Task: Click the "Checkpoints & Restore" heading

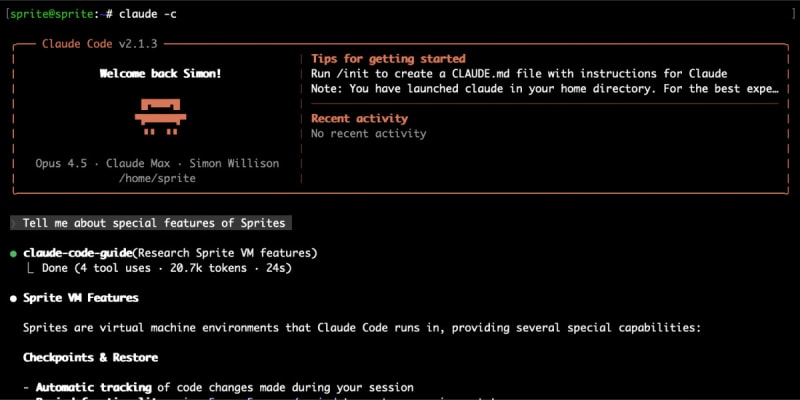Action: click(x=90, y=358)
